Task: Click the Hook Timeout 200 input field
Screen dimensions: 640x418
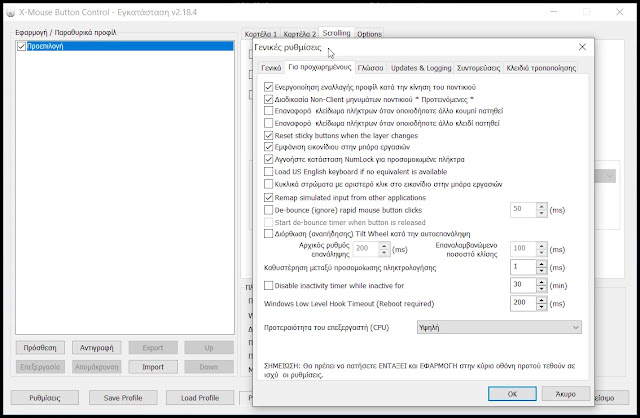Action: tap(523, 303)
